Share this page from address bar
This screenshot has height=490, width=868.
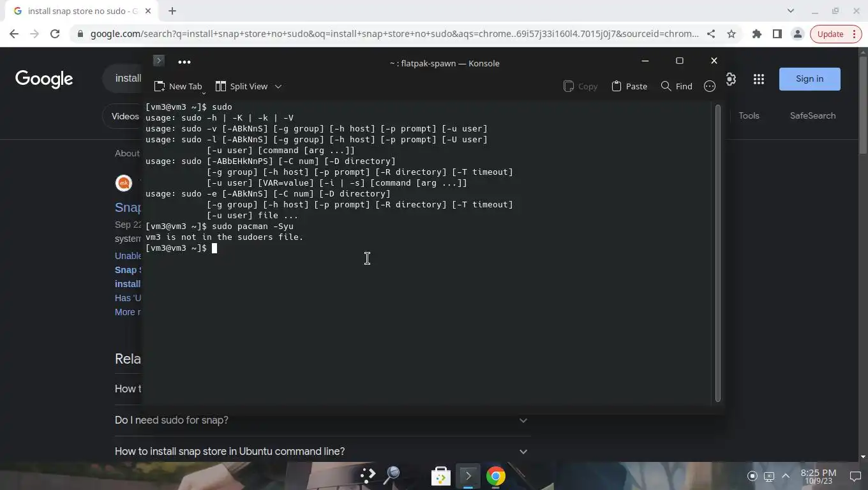pos(711,34)
